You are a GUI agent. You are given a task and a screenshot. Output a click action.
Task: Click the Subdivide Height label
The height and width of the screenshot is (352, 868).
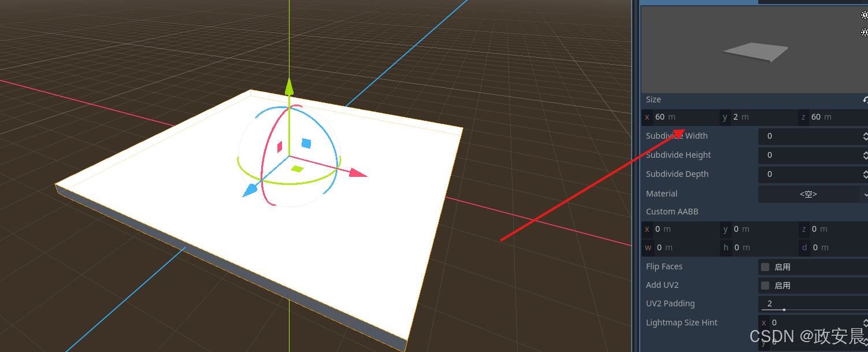678,155
